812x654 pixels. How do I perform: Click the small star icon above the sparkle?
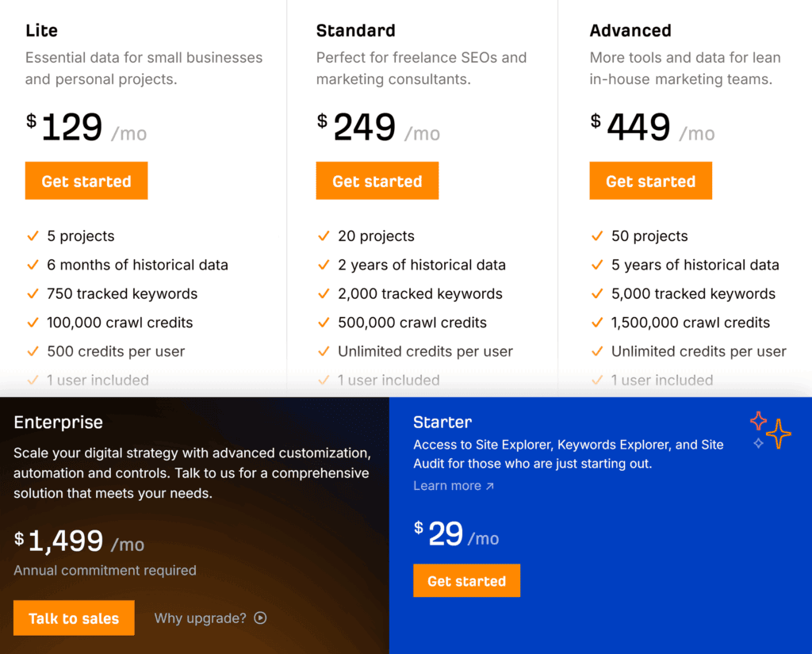pos(759,419)
